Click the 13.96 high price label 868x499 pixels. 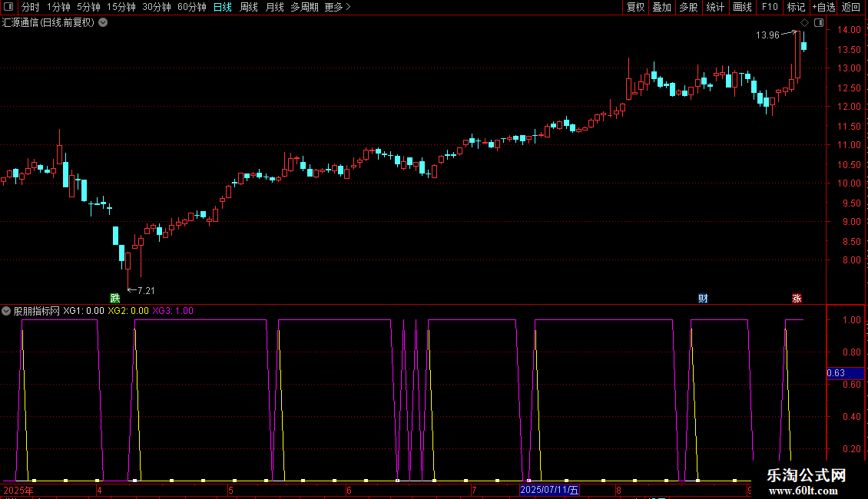coord(767,35)
